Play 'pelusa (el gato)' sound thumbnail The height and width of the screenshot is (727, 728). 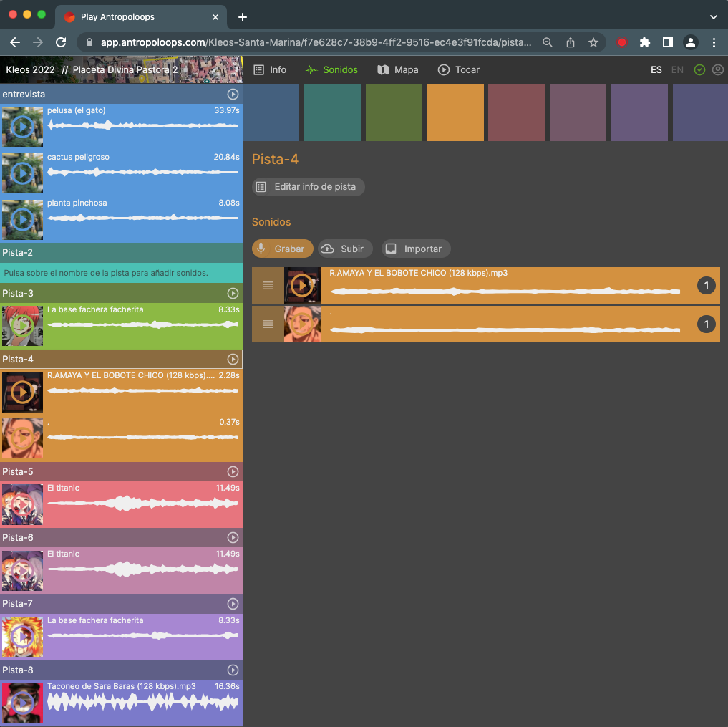[22, 127]
